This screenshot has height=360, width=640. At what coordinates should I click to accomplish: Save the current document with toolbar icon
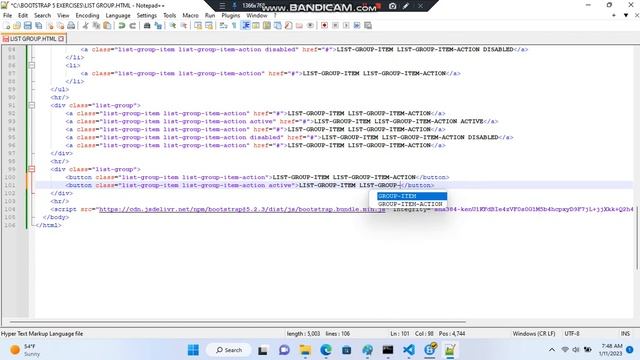[28, 26]
